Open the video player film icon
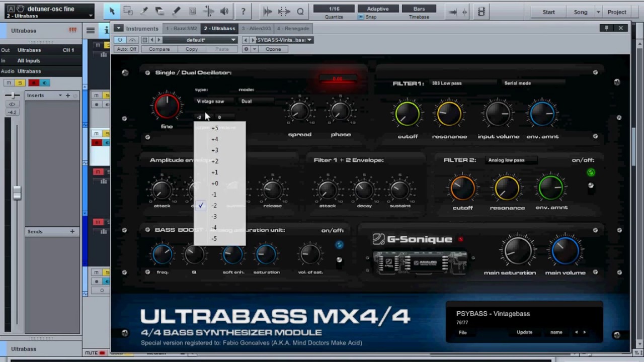The height and width of the screenshot is (362, 644). (481, 12)
